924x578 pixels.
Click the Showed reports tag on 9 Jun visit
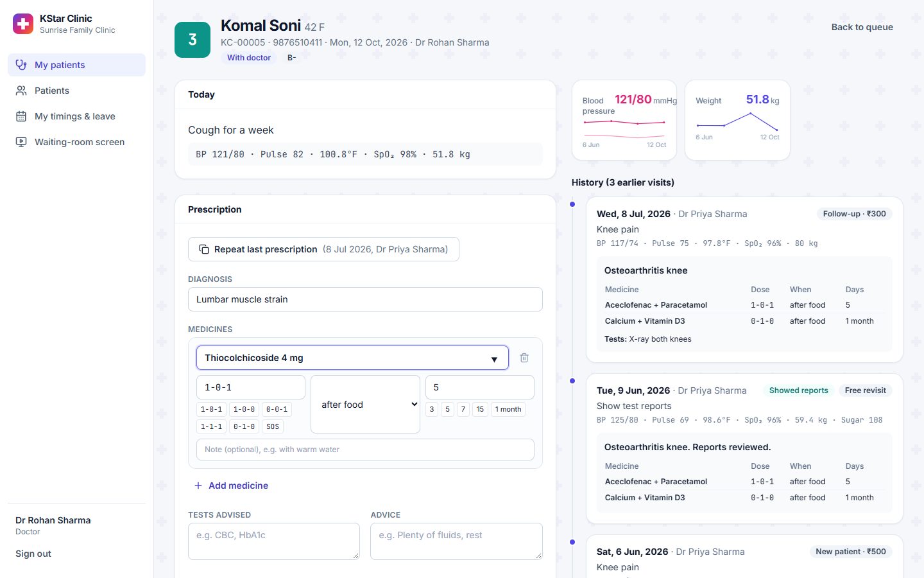tap(798, 390)
